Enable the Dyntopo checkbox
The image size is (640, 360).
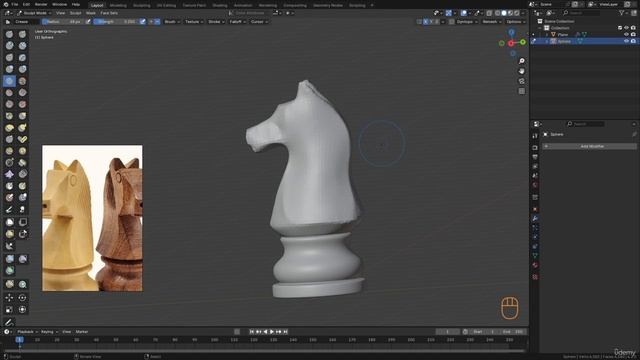point(452,22)
